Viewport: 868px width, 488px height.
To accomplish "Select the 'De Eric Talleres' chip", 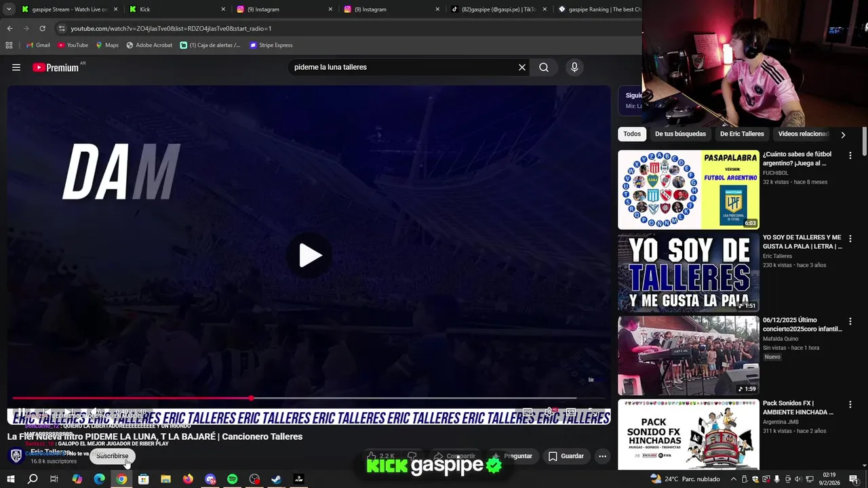I will pos(742,134).
